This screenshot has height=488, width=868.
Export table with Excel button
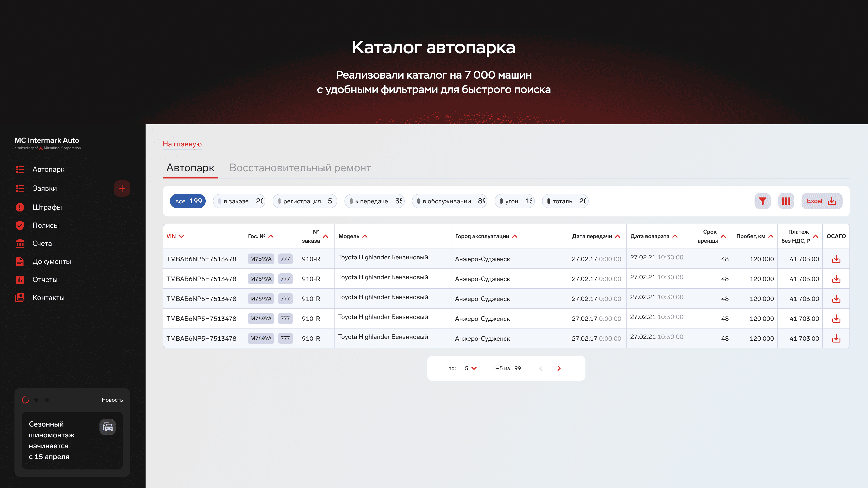(822, 201)
